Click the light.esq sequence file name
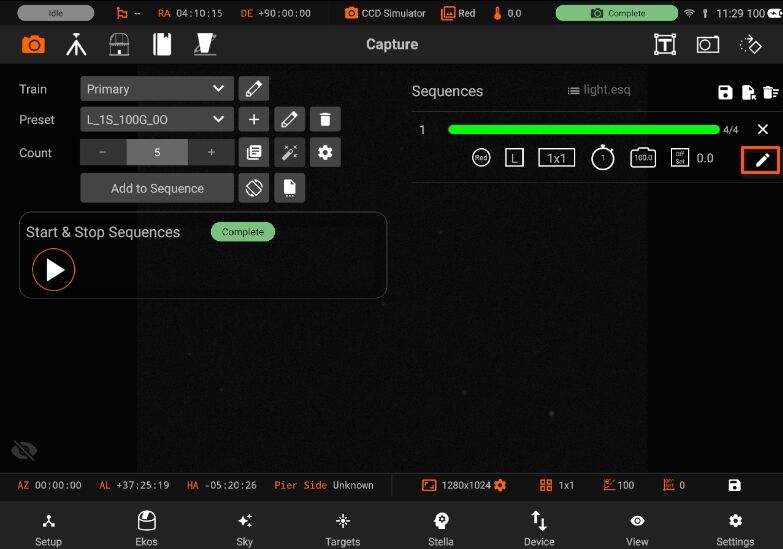 click(607, 90)
